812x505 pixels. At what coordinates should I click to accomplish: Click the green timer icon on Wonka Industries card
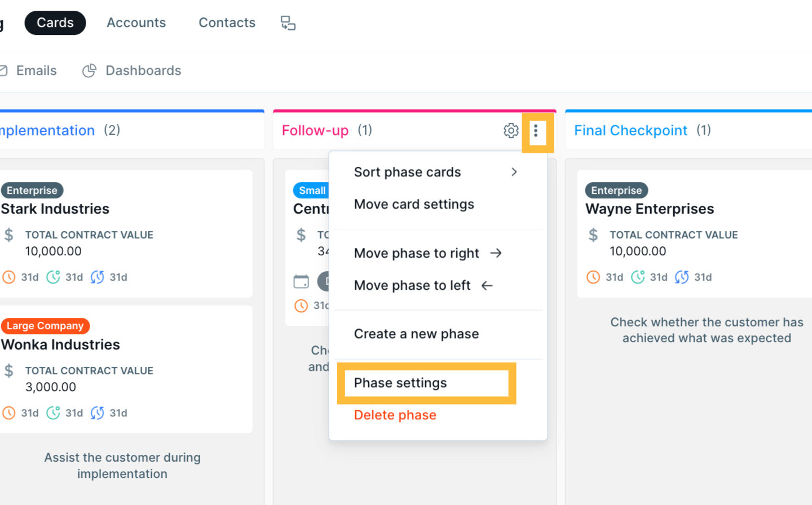[x=53, y=413]
